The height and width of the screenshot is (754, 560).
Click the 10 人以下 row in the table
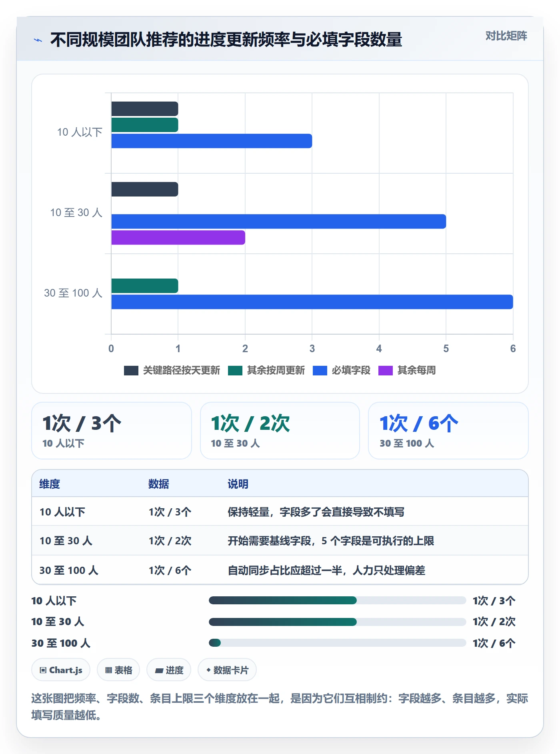(x=280, y=511)
